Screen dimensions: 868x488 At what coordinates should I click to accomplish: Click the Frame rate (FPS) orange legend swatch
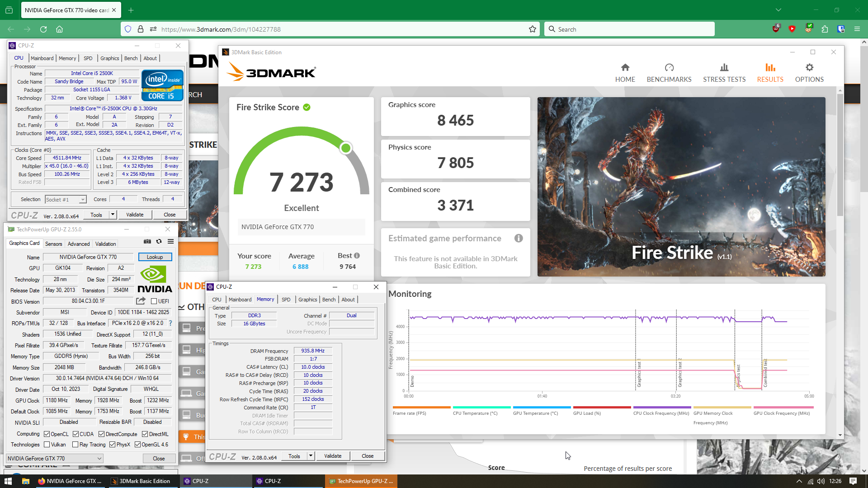pyautogui.click(x=421, y=407)
